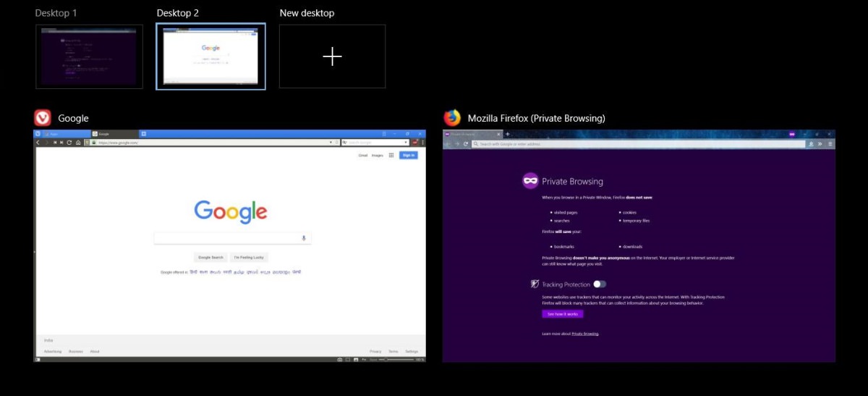
Task: Open the Privacy footer link on Google
Action: [375, 351]
